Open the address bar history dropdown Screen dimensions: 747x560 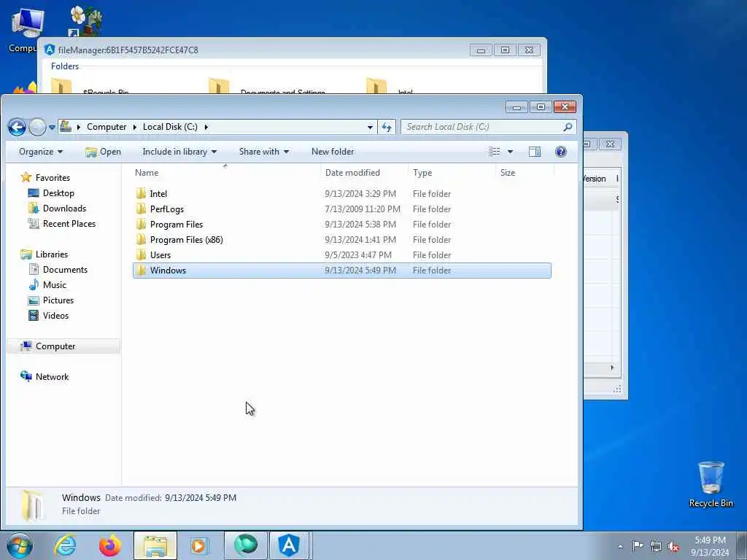[x=370, y=127]
